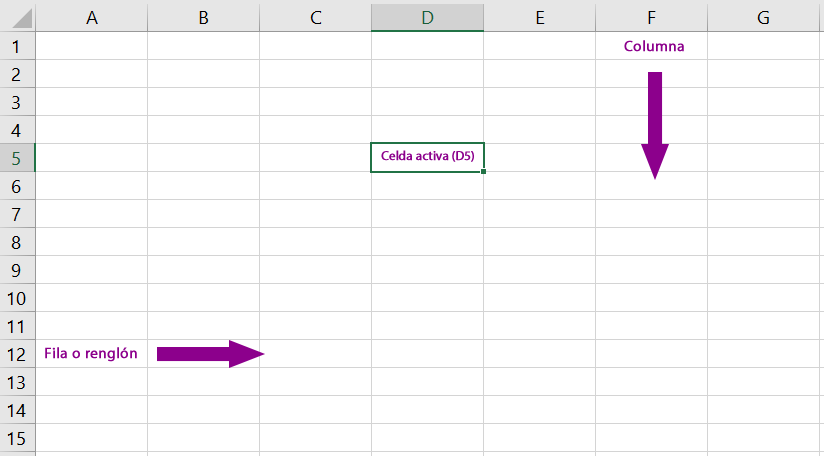
Task: Click cell A12 with Fila o renglón
Action: pyautogui.click(x=91, y=354)
